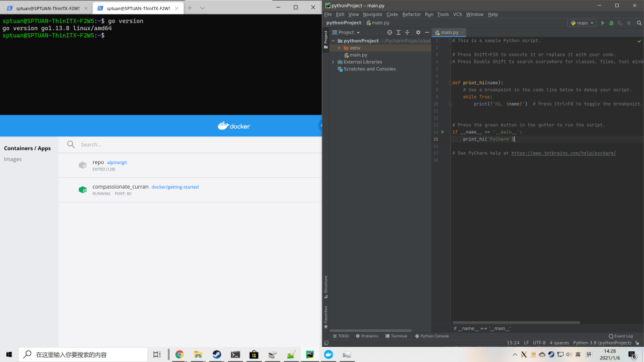The height and width of the screenshot is (362, 644).
Task: Open the Terminal tool window
Action: pyautogui.click(x=396, y=336)
